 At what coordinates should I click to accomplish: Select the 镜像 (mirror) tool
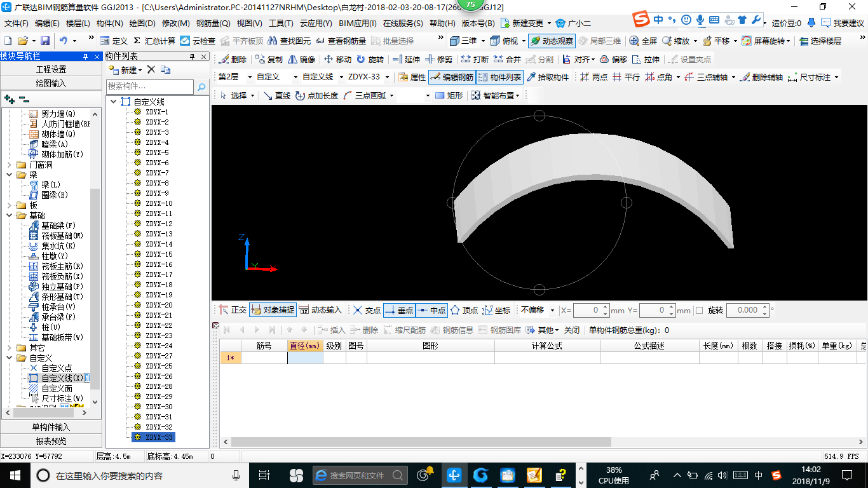[302, 59]
